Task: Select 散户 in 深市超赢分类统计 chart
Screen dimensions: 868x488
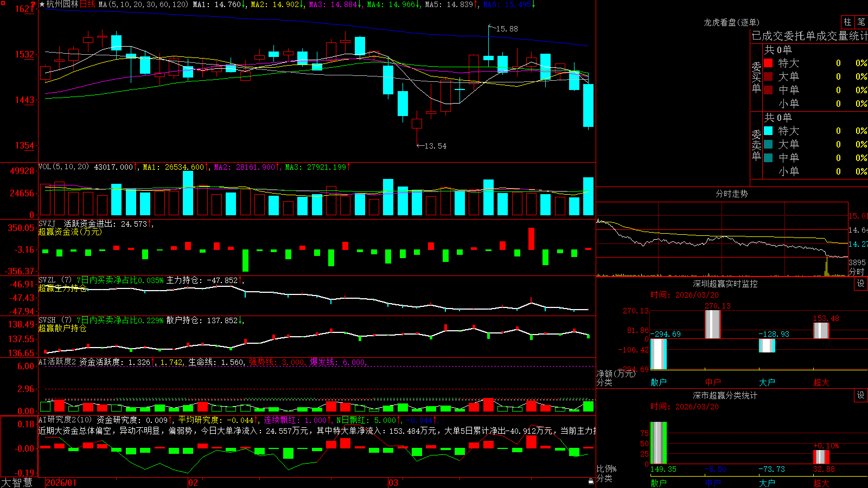Action: (659, 483)
